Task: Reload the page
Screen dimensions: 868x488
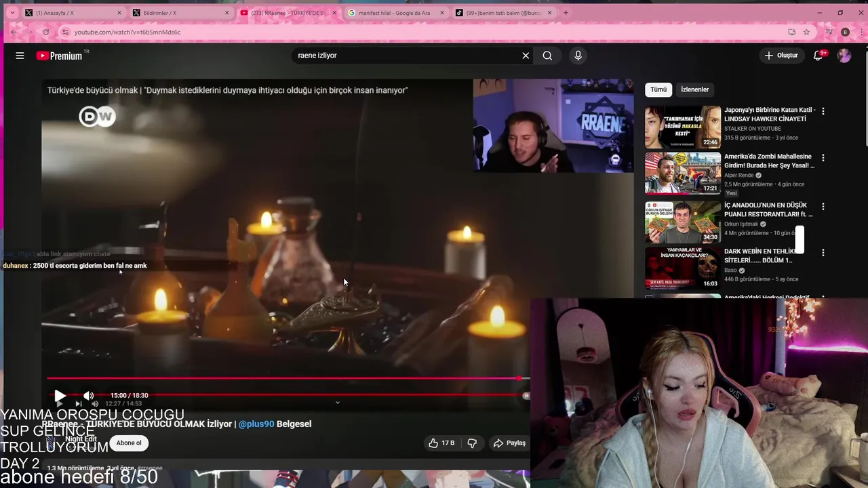Action: click(x=45, y=32)
